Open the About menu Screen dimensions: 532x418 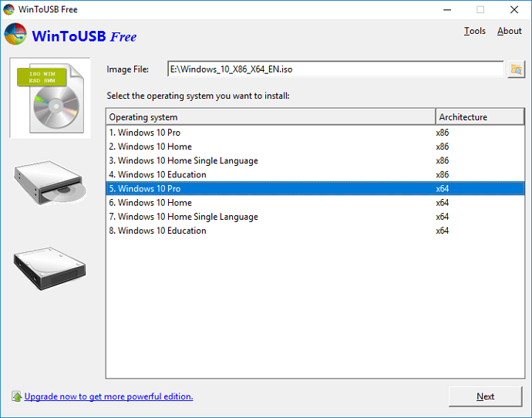pos(509,31)
